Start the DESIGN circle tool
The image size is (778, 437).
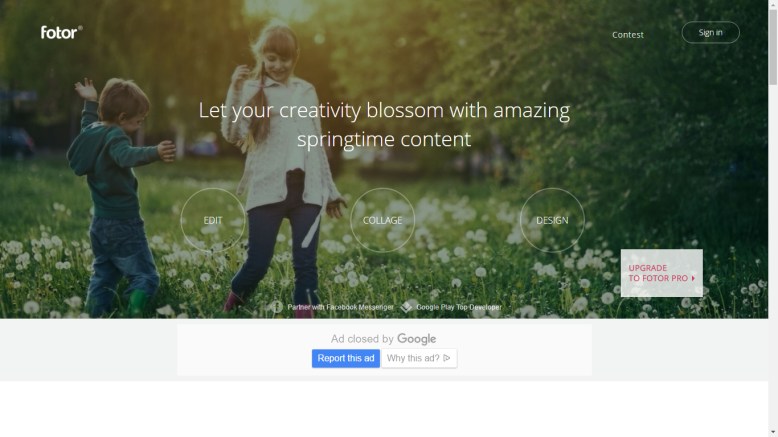tap(552, 220)
